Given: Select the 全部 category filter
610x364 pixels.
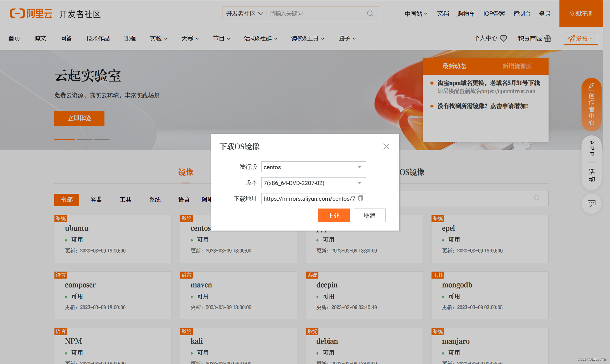Looking at the screenshot, I should [67, 200].
